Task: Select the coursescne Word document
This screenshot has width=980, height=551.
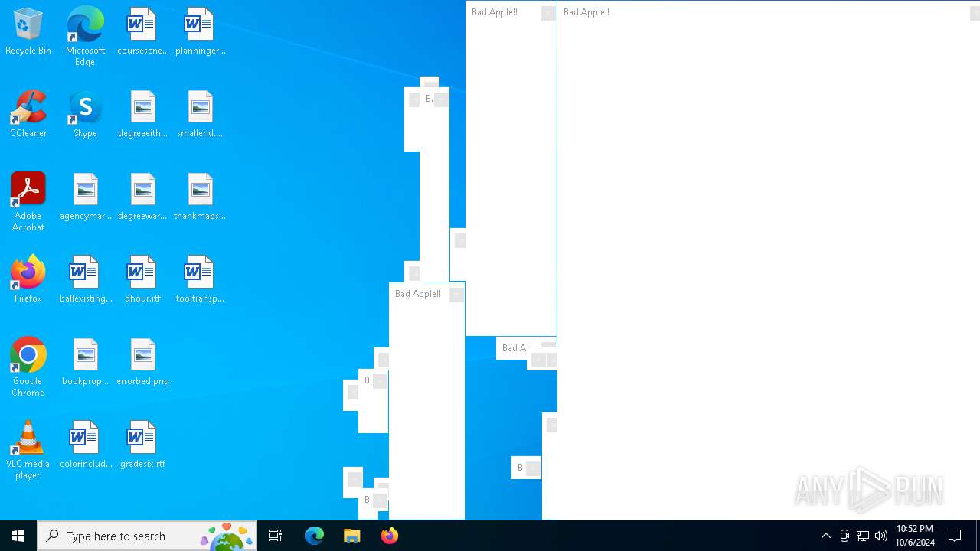Action: click(x=142, y=32)
